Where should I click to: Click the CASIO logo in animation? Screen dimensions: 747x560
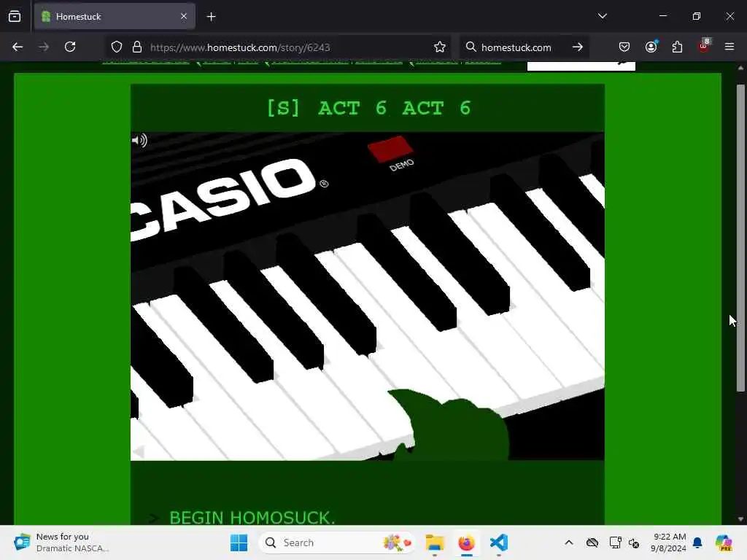224,199
